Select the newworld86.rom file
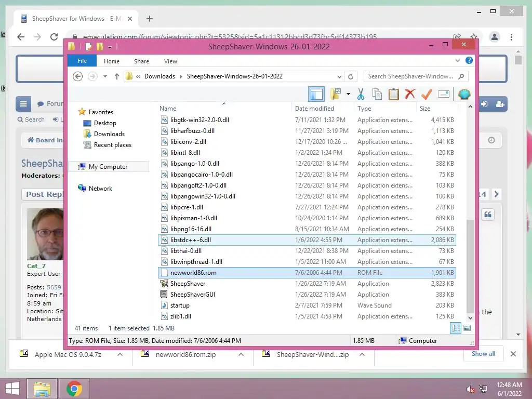Image resolution: width=532 pixels, height=399 pixels. 307,273
